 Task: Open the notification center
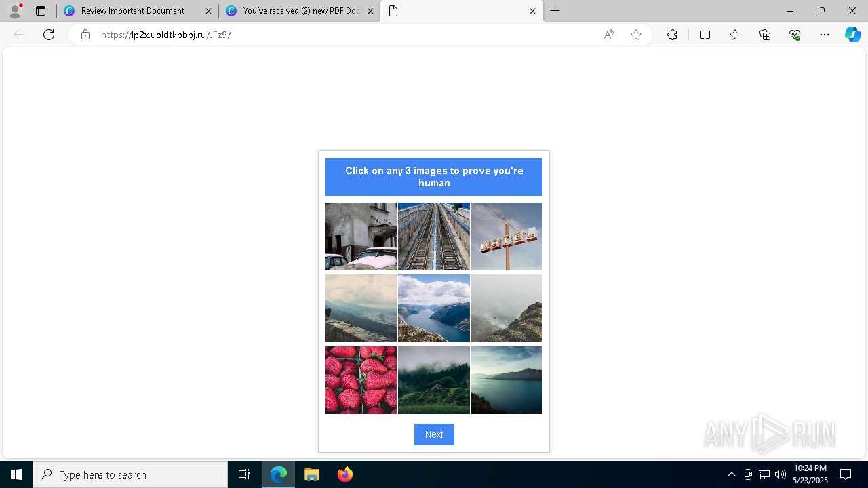click(846, 474)
